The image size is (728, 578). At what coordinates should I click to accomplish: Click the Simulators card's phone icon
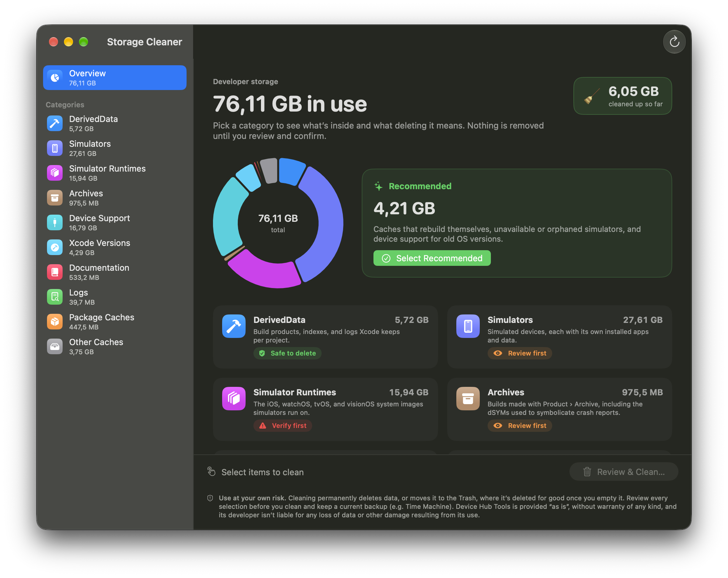[x=468, y=326]
